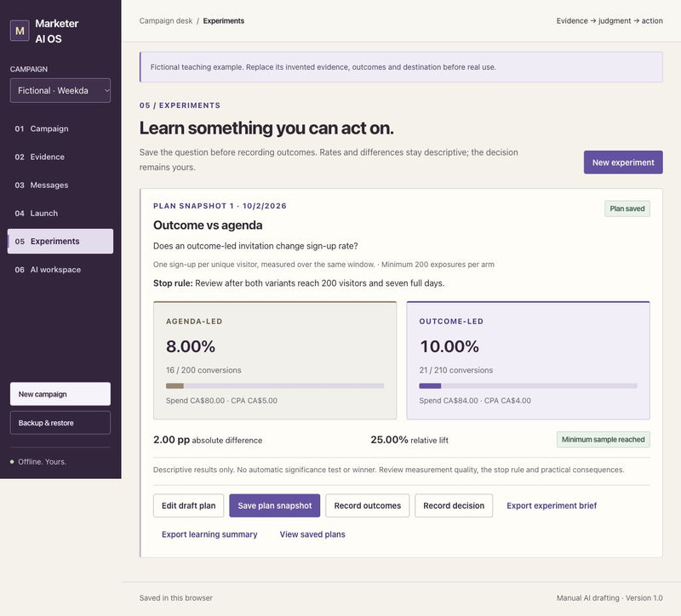Click 'Saved in this browser' footer text
The image size is (681, 616).
coord(176,598)
